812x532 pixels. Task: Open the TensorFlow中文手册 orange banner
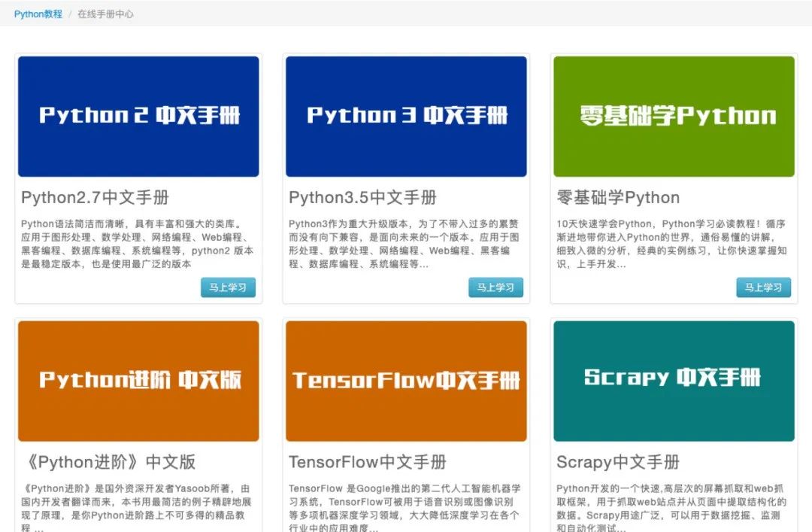[406, 381]
